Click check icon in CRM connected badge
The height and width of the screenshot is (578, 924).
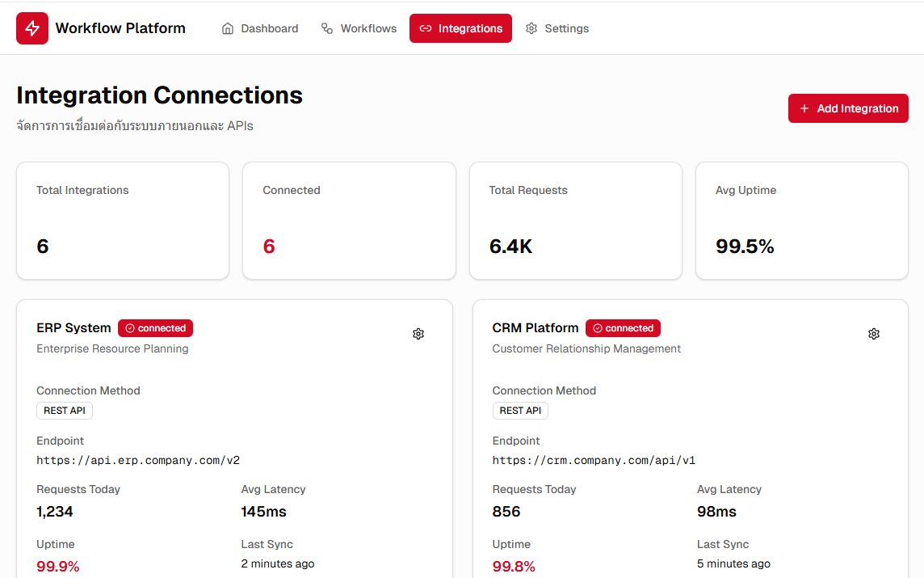point(597,328)
